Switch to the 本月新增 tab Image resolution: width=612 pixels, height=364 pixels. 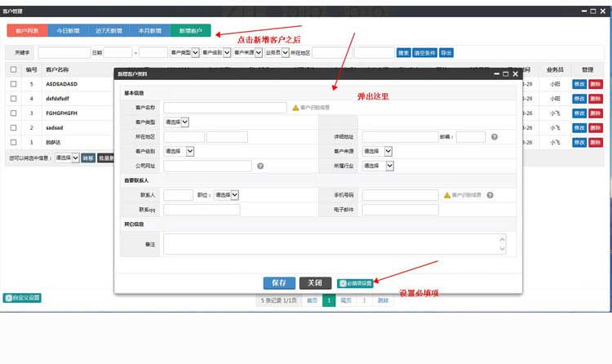click(149, 30)
